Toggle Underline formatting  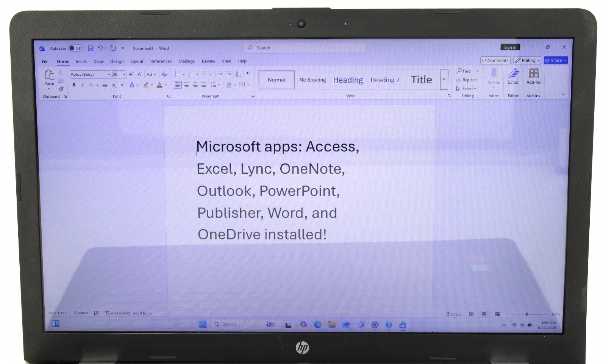point(91,85)
